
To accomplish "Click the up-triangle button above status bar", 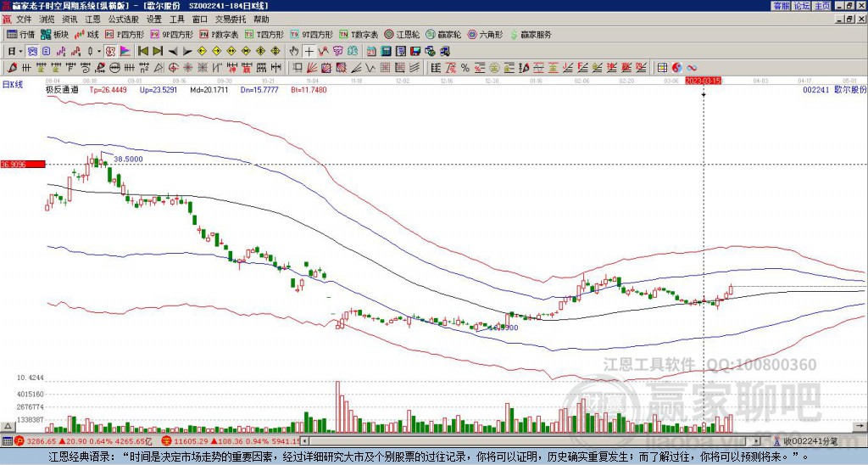I will 7,426.
